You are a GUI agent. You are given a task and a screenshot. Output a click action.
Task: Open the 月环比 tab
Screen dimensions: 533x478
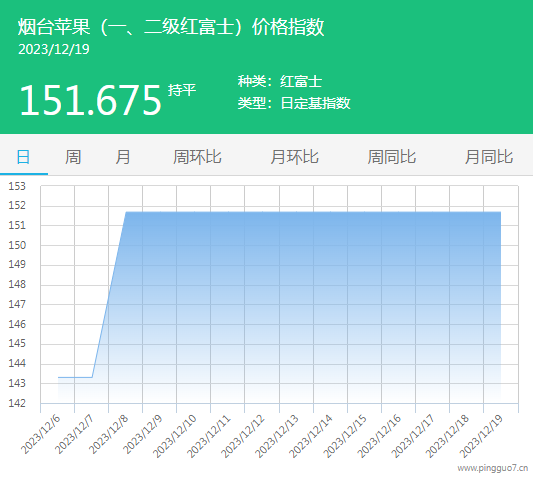coord(294,157)
